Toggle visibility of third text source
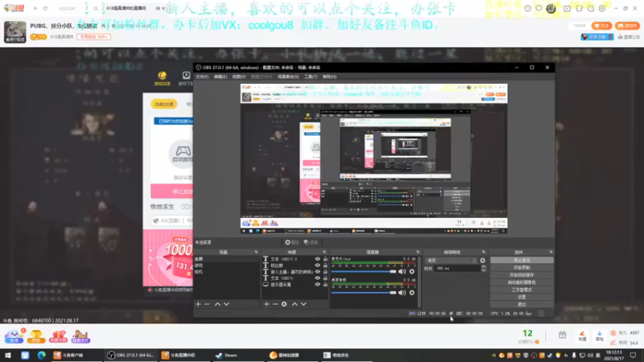The image size is (644, 362). [x=317, y=272]
